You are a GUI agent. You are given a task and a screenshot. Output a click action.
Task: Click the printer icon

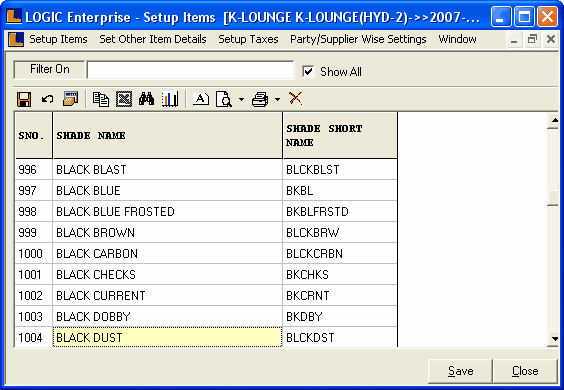coord(260,99)
